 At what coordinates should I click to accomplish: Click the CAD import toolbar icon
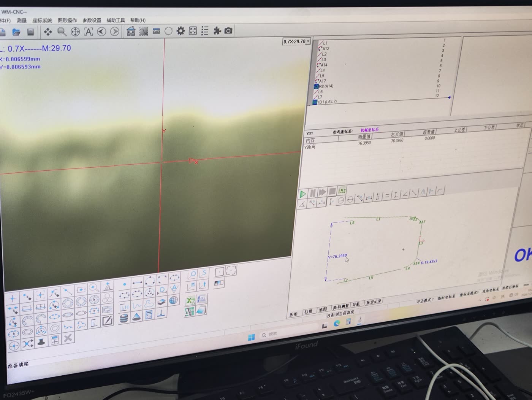156,31
